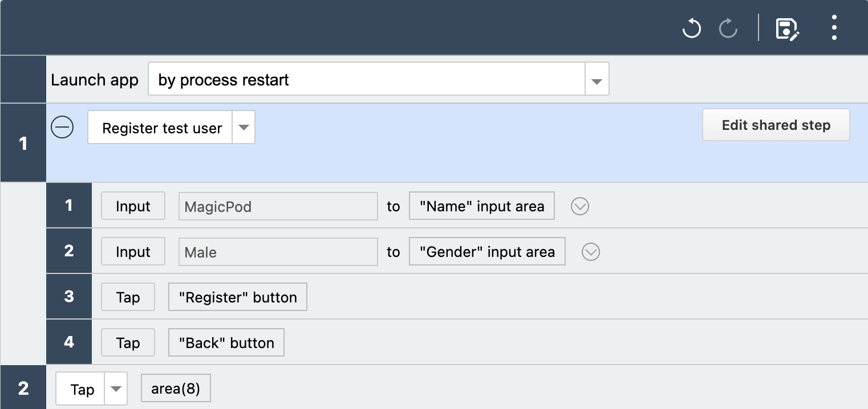This screenshot has width=868, height=409.
Task: Click Input command on the Male row
Action: (x=133, y=252)
